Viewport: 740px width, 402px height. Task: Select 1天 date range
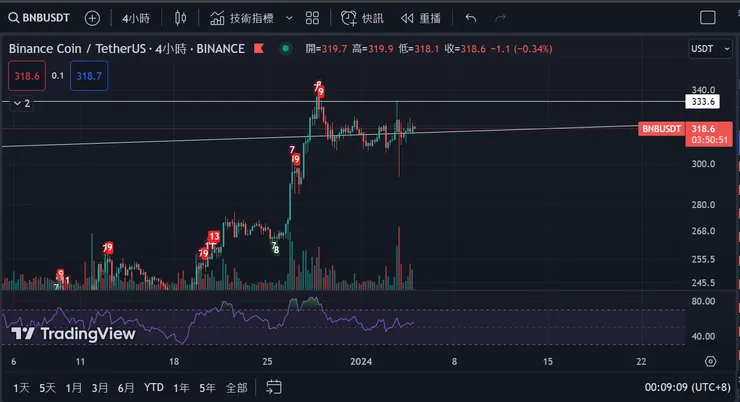pos(21,388)
